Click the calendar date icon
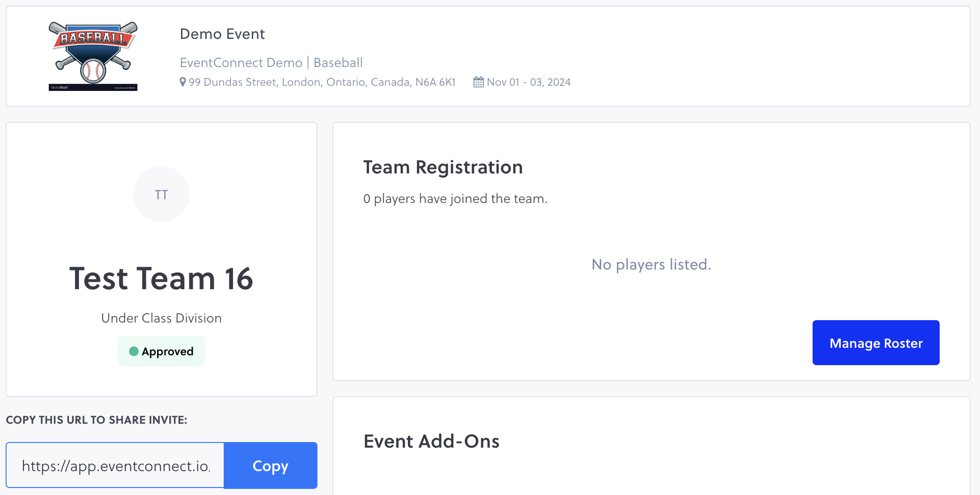Screen dimensions: 980x495 478,82
